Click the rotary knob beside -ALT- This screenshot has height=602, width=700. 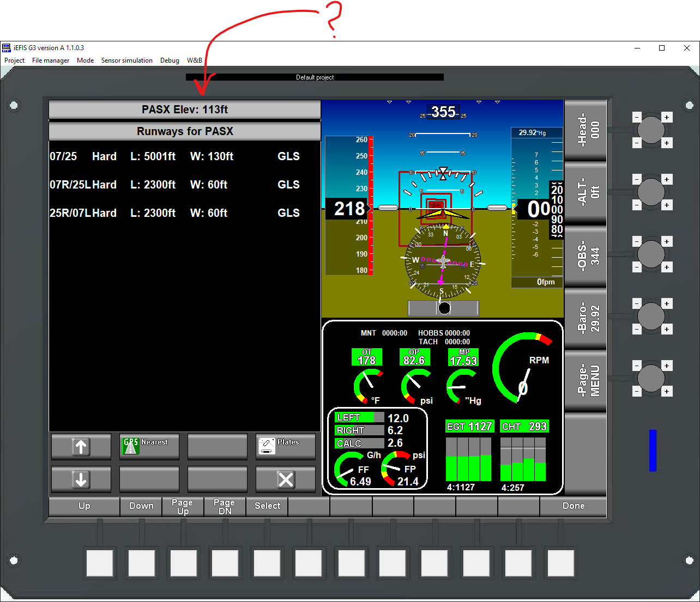pyautogui.click(x=651, y=192)
